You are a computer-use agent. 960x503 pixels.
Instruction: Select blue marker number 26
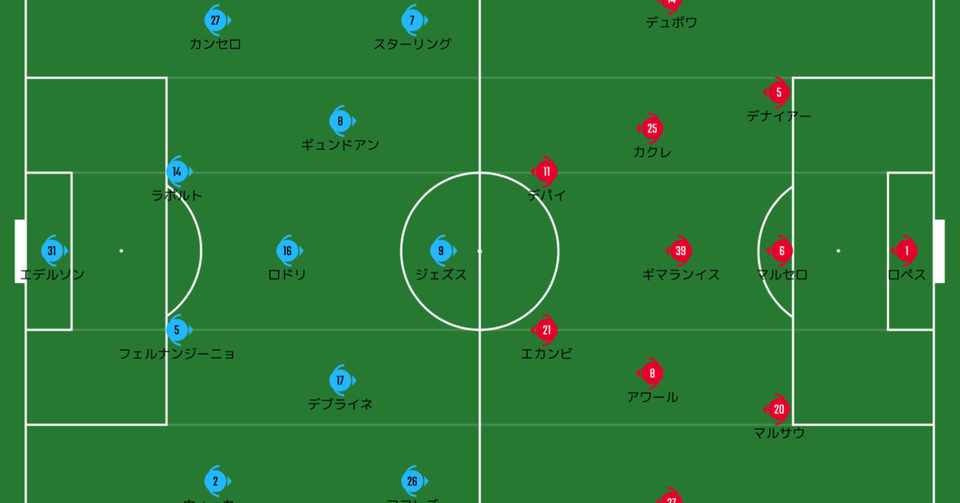click(x=413, y=481)
